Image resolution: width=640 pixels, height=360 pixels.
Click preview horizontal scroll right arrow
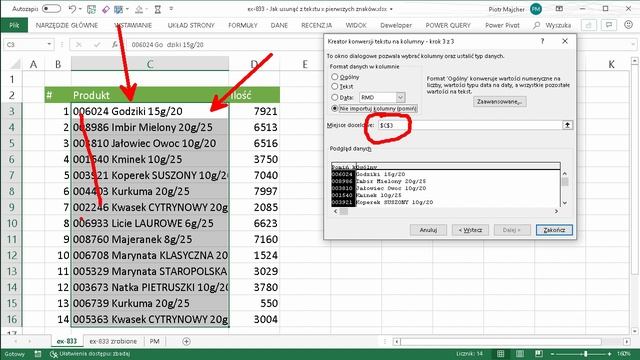coord(556,211)
